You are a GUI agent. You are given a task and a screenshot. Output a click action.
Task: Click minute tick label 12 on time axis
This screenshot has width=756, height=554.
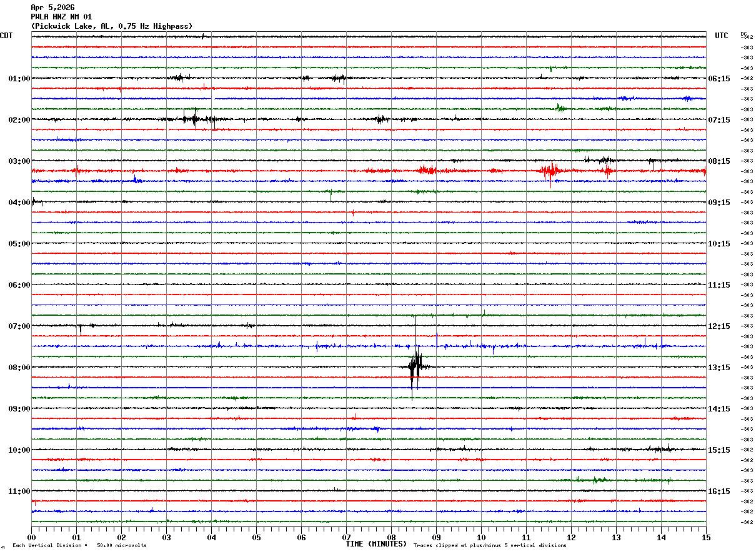coord(571,537)
